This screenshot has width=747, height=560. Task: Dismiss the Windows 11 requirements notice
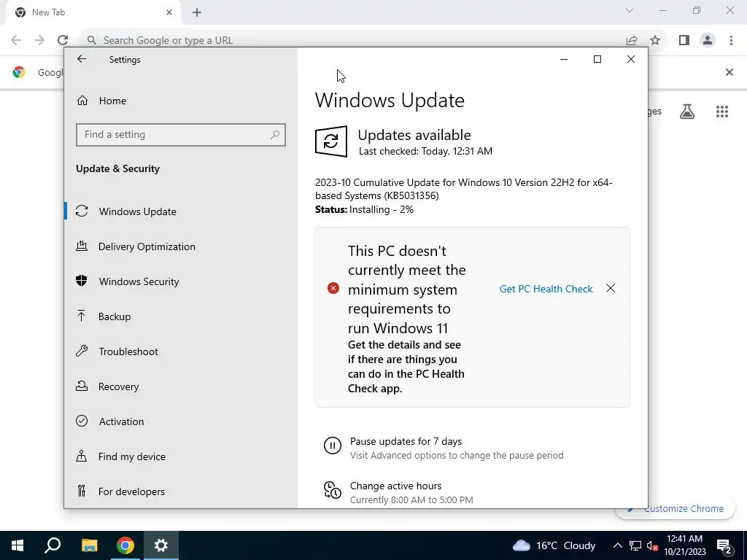[x=611, y=289]
